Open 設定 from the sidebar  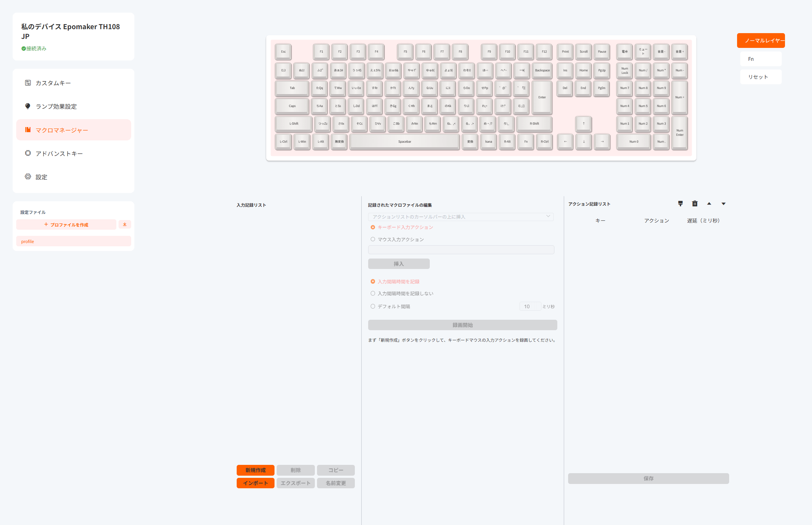coord(41,177)
